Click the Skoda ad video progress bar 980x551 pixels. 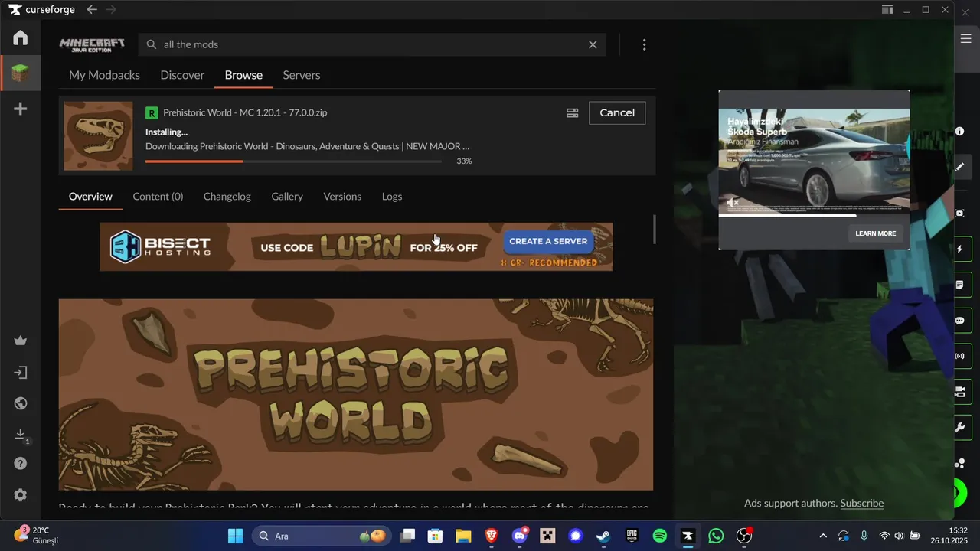[814, 215]
